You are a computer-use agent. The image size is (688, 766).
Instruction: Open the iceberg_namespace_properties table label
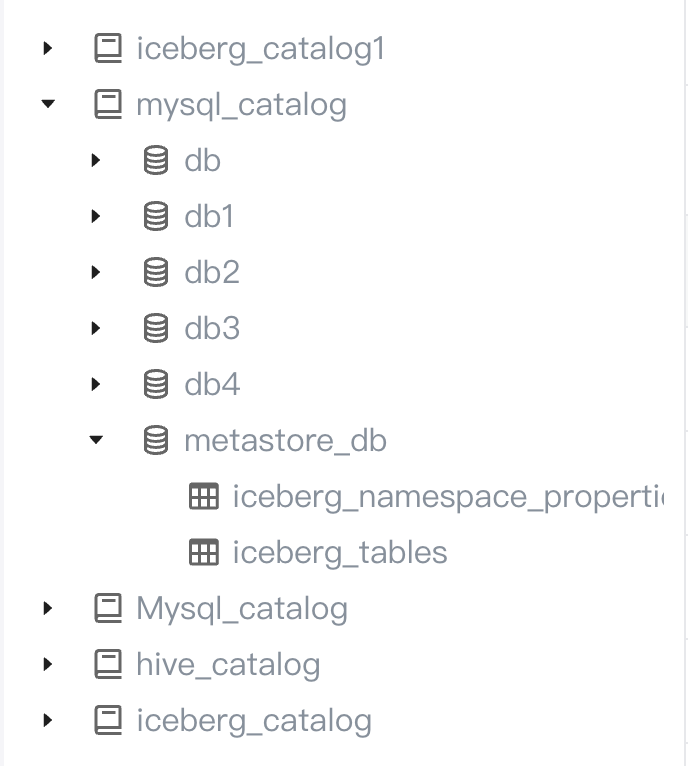(x=448, y=496)
